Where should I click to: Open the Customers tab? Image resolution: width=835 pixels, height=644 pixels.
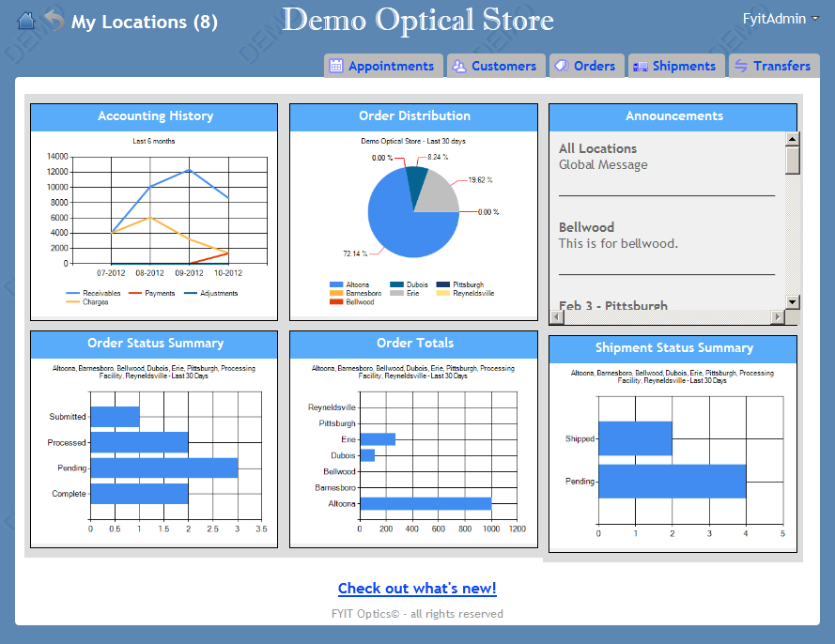pyautogui.click(x=496, y=66)
